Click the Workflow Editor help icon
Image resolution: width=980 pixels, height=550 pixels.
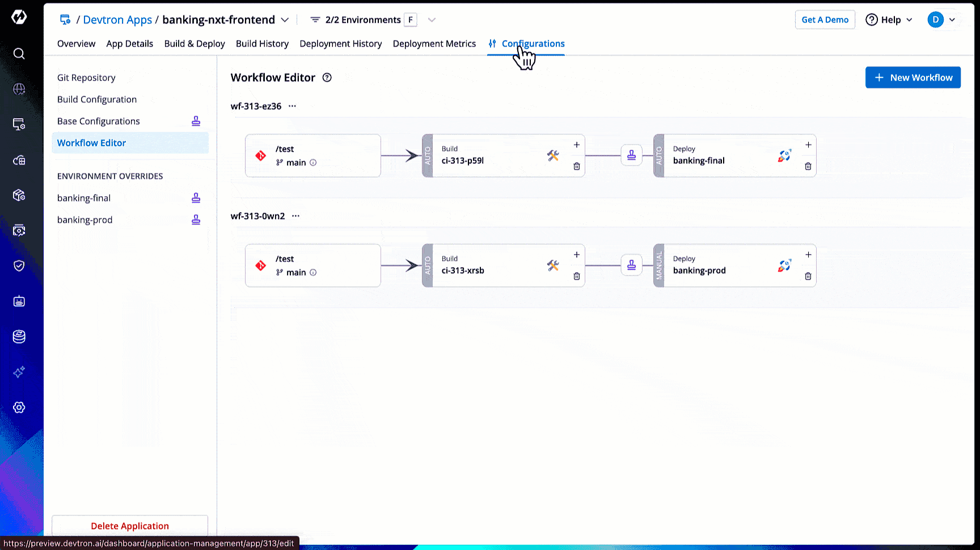(327, 78)
